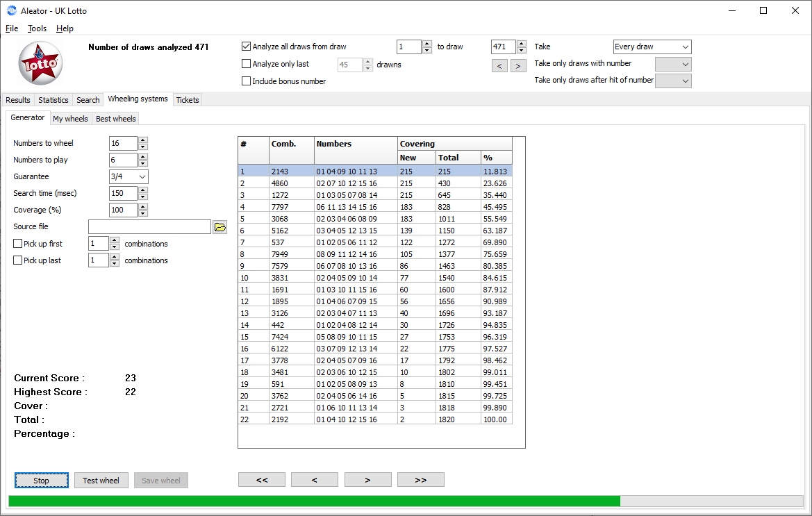Viewport: 812px width, 516px height.
Task: Select table row with combination 7797
Action: 375,207
